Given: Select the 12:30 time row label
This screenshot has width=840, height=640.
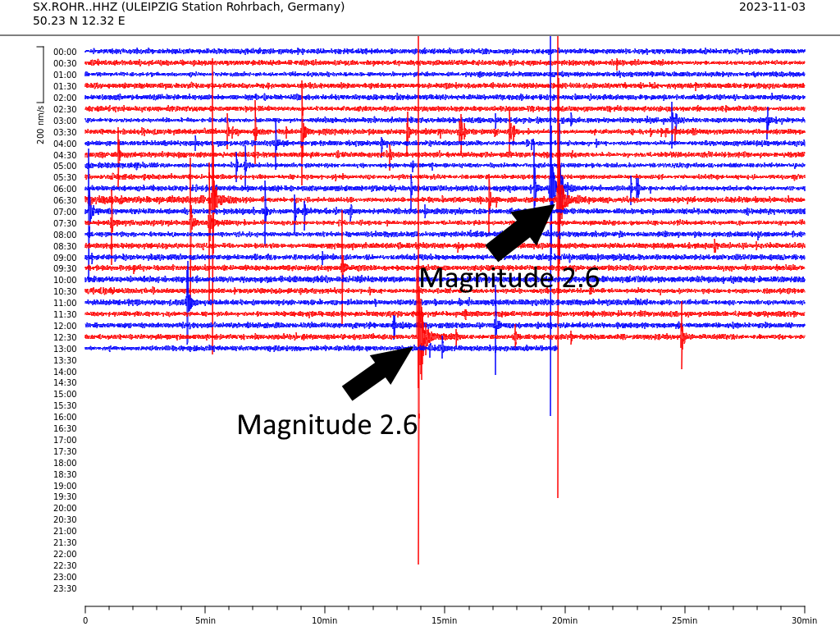Looking at the screenshot, I should pyautogui.click(x=65, y=337).
